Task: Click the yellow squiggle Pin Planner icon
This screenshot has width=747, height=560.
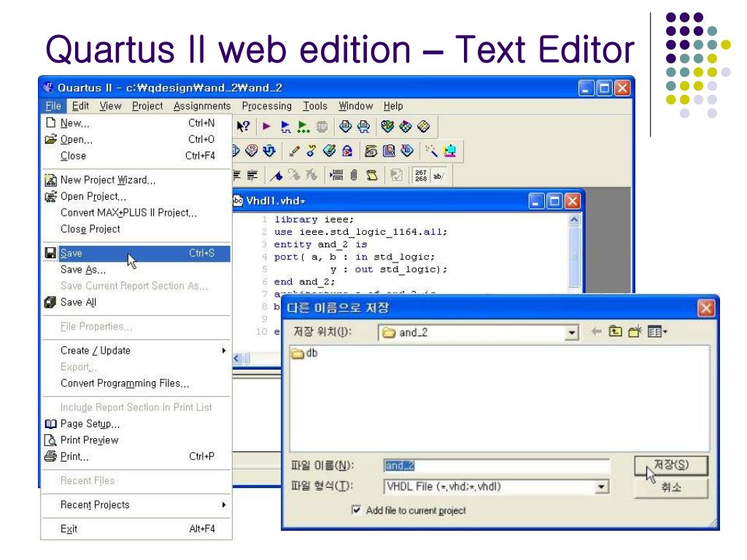Action: point(311,151)
